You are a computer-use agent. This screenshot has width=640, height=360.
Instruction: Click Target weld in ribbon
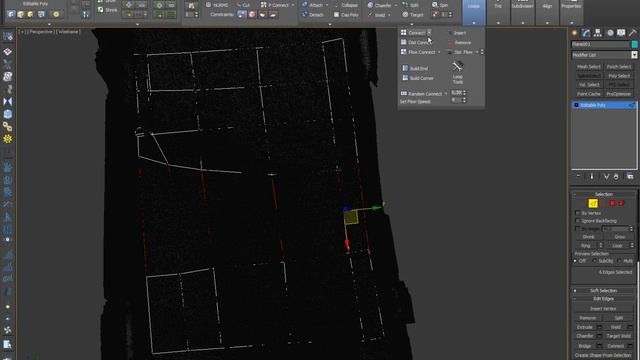(413, 15)
